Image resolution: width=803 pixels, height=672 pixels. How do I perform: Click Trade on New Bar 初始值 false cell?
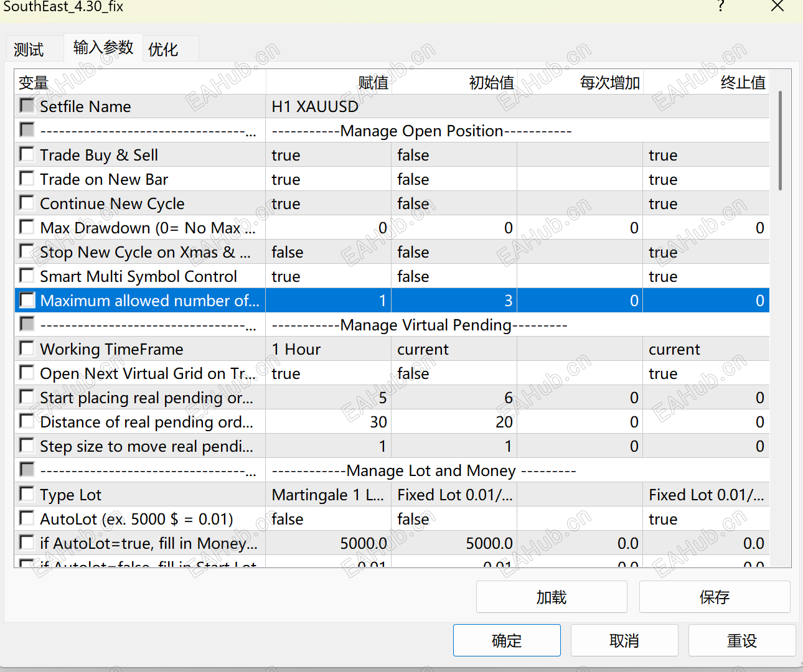pos(454,179)
